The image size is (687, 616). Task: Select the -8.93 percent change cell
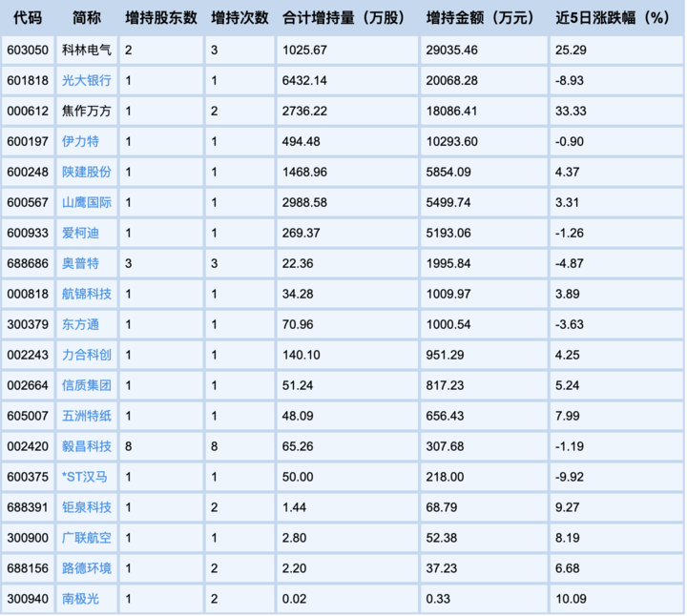(616, 80)
